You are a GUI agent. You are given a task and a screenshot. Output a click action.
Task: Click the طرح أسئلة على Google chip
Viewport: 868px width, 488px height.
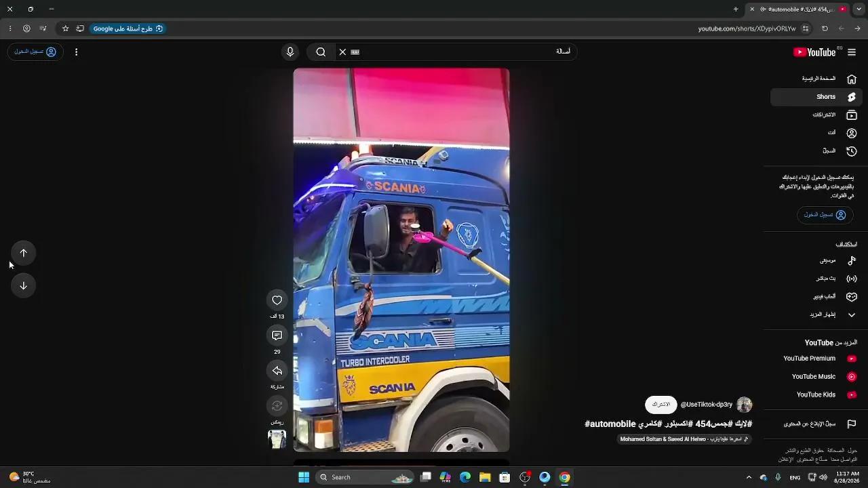(128, 28)
